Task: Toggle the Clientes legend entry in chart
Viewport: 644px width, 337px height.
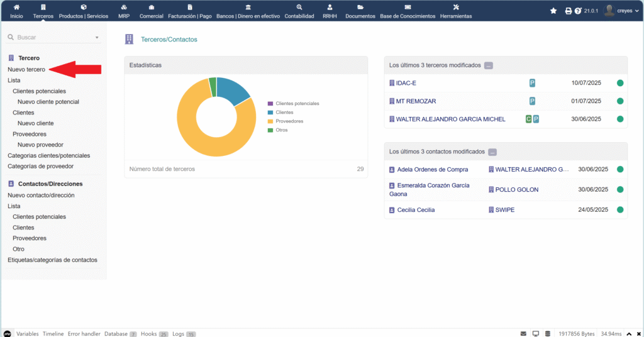Action: pos(284,112)
